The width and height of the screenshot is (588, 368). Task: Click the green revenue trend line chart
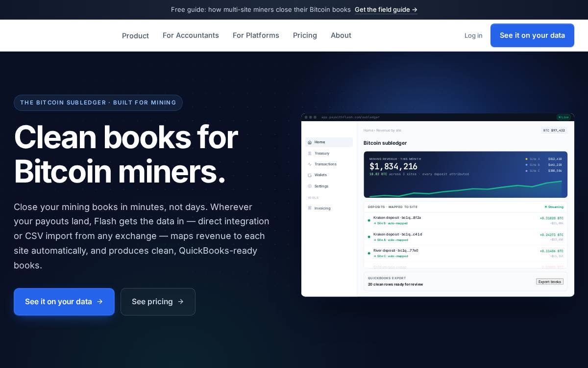click(465, 189)
